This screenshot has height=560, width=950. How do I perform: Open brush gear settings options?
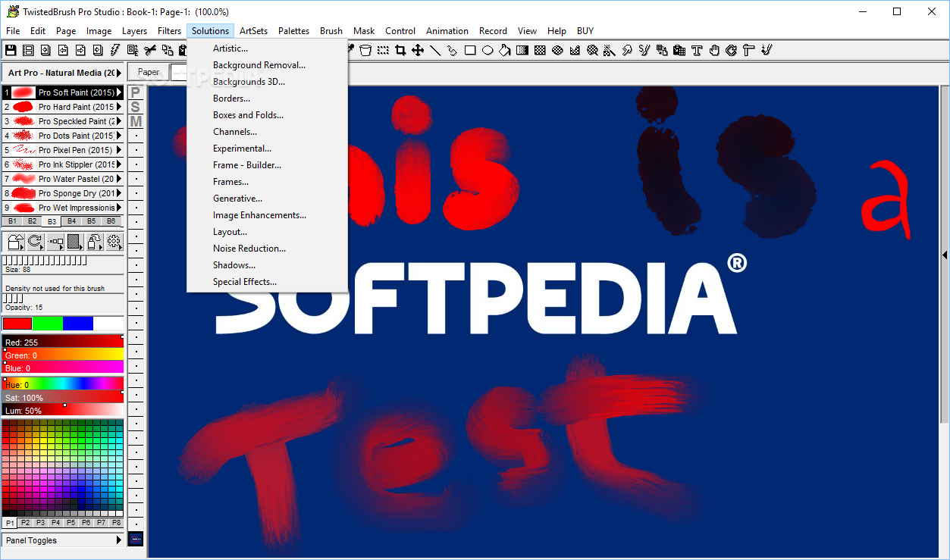(x=114, y=242)
